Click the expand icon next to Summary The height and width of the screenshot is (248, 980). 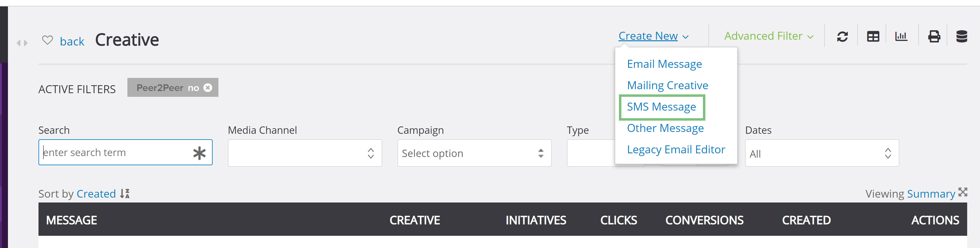pos(963,192)
